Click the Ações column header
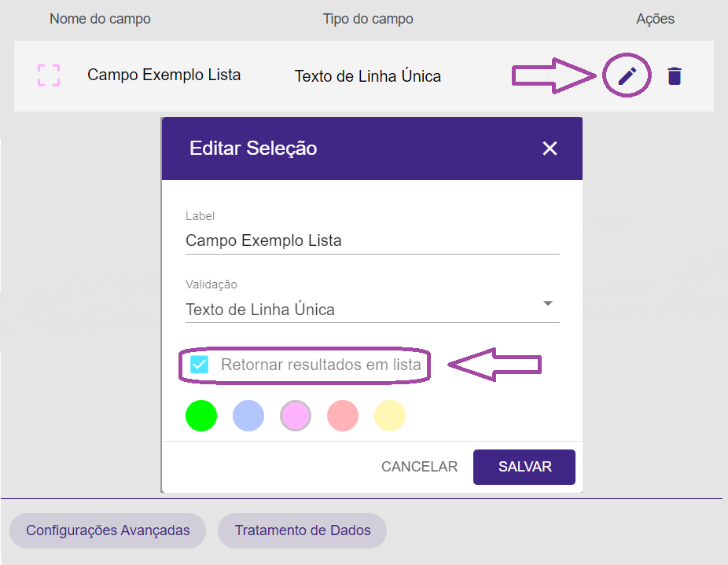The height and width of the screenshot is (565, 728). tap(655, 18)
